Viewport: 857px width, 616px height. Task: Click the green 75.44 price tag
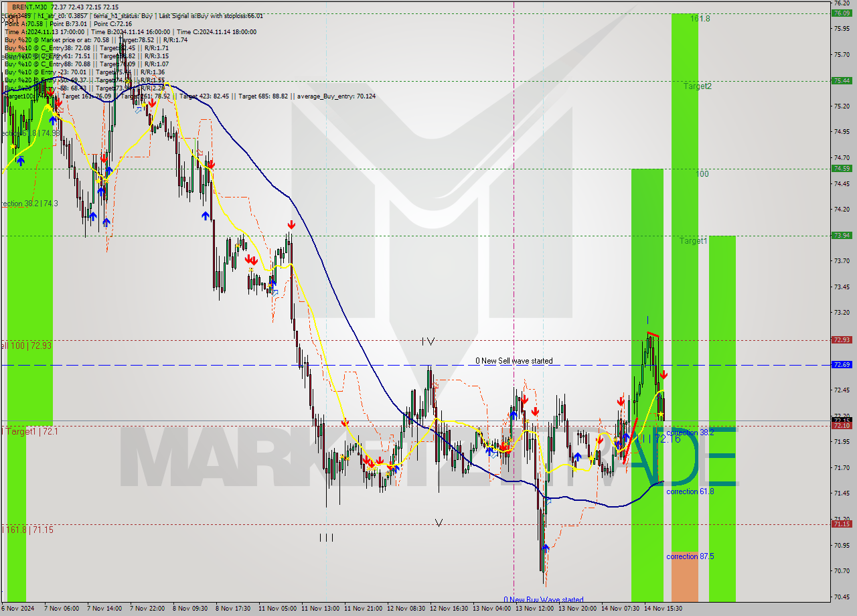pos(841,80)
